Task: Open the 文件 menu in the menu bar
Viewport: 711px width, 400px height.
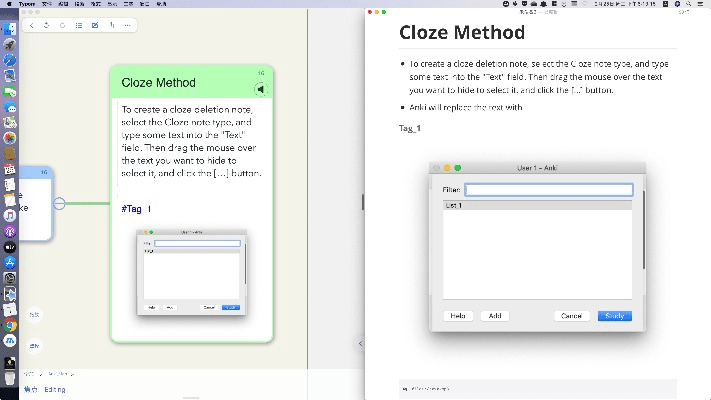Action: click(47, 4)
